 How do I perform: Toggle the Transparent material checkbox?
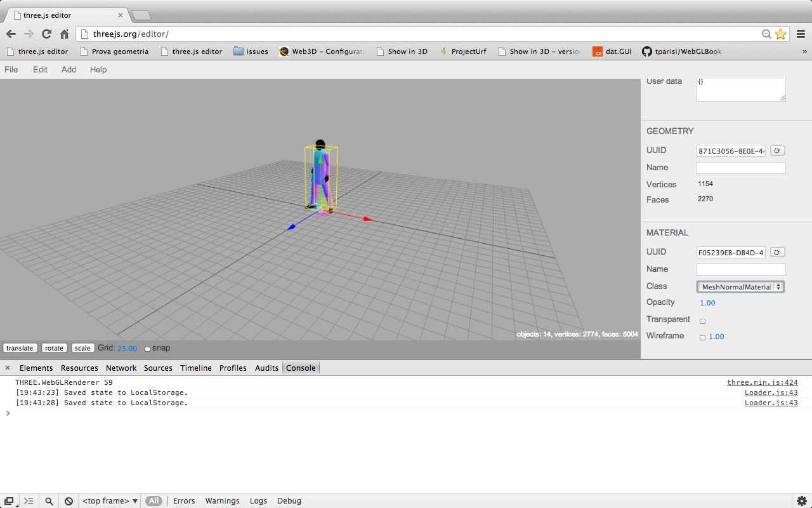[x=702, y=321]
